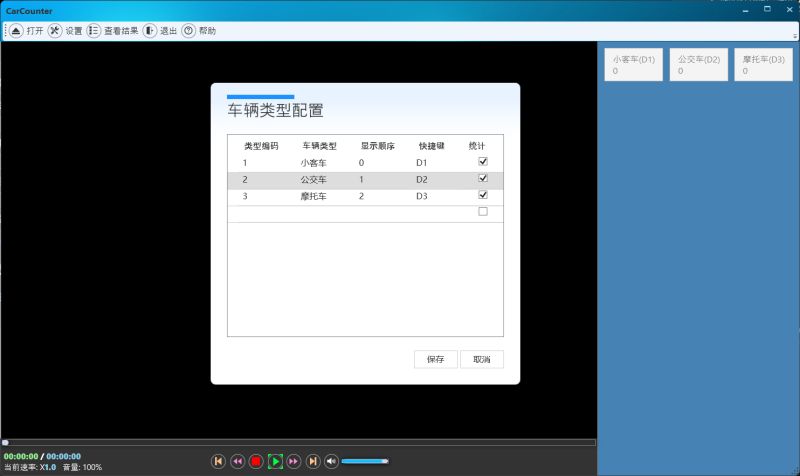
Task: Select the 帮助 toolbar label
Action: pos(207,31)
